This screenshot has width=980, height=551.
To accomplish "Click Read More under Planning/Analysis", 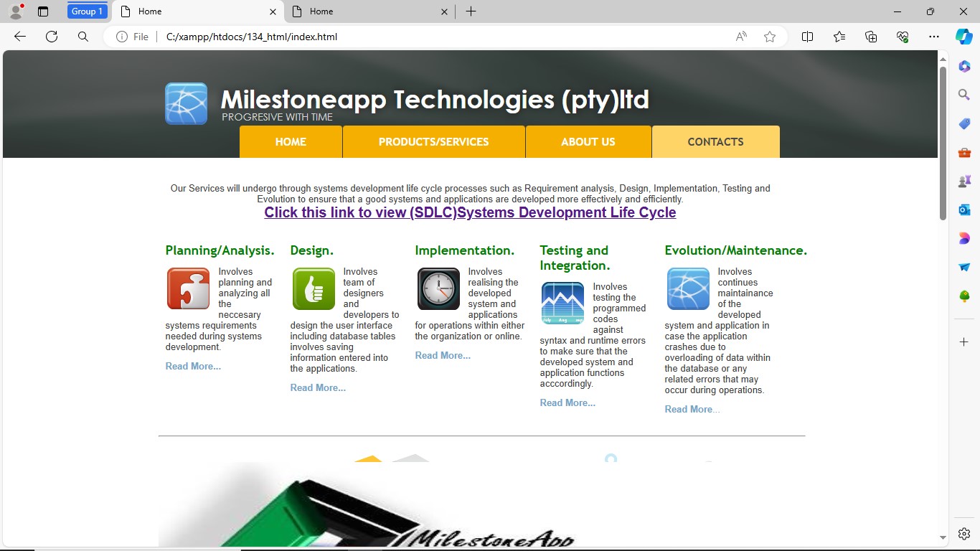I will coord(193,367).
